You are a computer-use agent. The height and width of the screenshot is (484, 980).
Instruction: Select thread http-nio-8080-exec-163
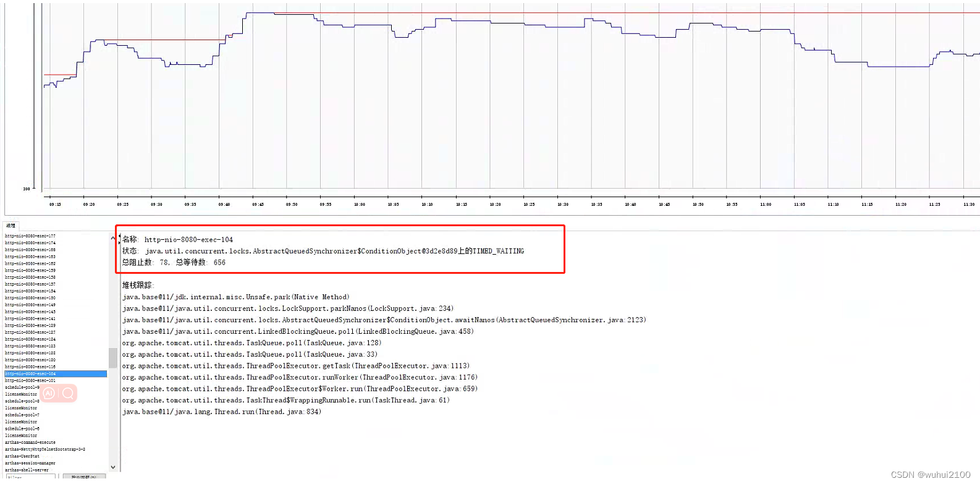(30, 257)
